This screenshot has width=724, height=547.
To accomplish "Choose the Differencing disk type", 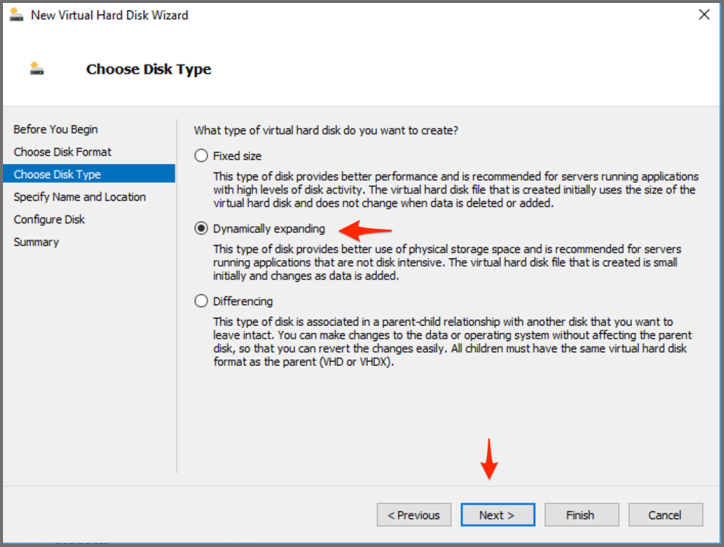I will [x=202, y=301].
